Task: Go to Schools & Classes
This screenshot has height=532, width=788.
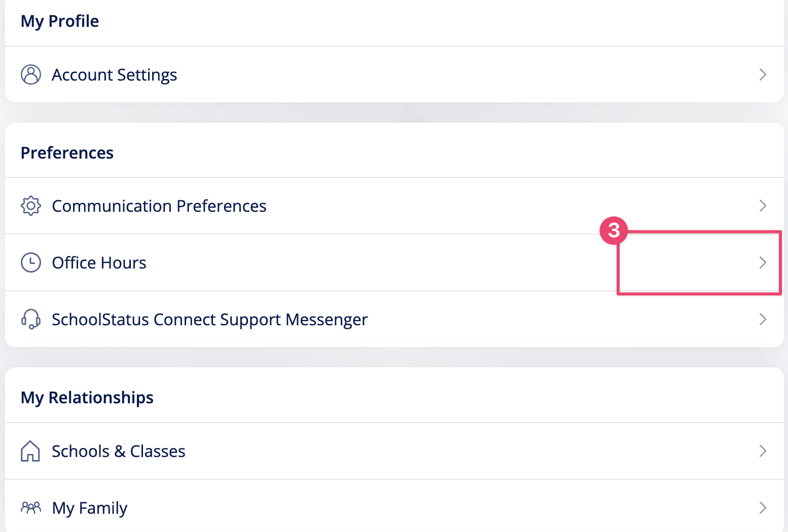Action: point(395,451)
